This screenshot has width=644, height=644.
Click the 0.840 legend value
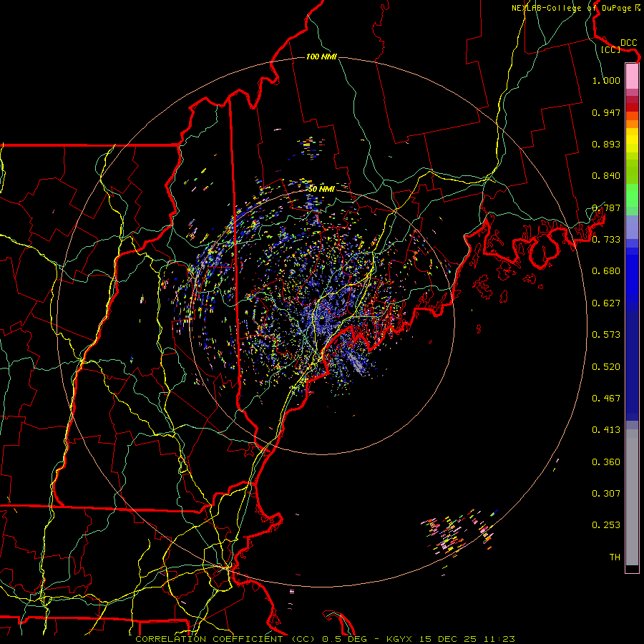606,176
